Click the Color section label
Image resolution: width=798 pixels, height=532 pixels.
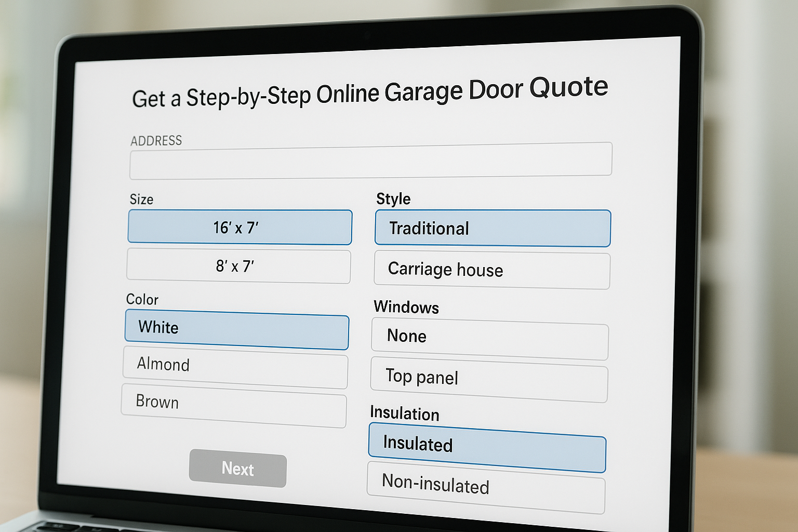pyautogui.click(x=142, y=300)
